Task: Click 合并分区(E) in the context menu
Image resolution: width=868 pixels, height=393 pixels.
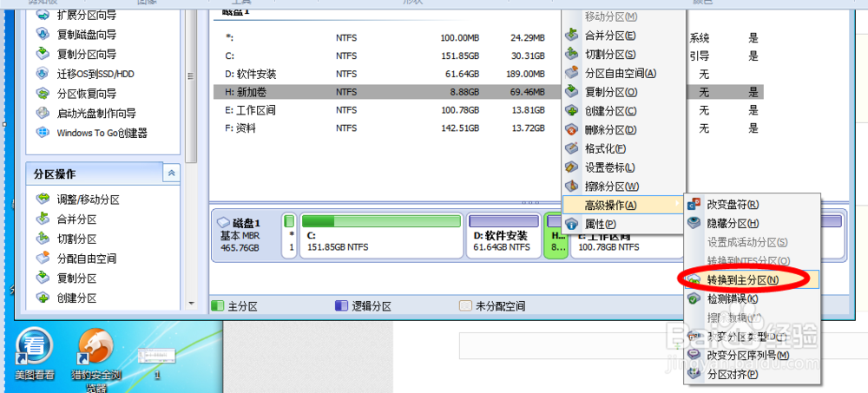Action: [624, 36]
